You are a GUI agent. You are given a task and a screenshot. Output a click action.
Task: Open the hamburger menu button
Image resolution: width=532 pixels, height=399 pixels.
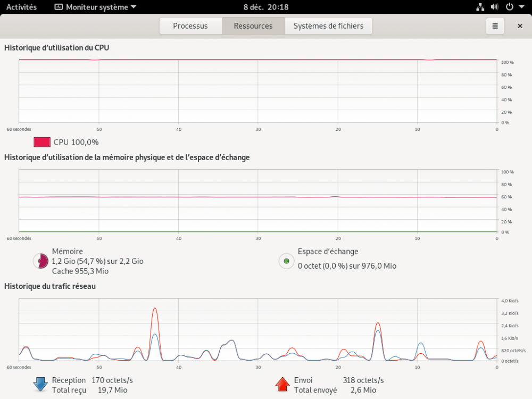(x=495, y=26)
